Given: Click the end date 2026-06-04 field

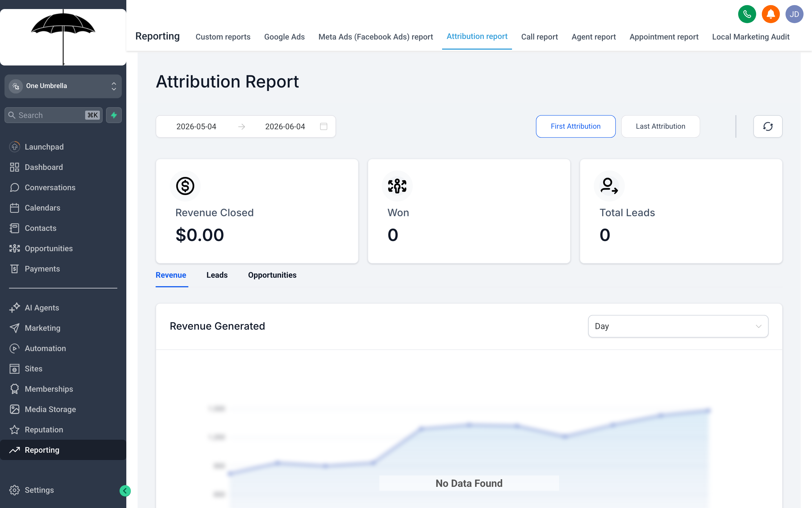Looking at the screenshot, I should click(x=285, y=127).
